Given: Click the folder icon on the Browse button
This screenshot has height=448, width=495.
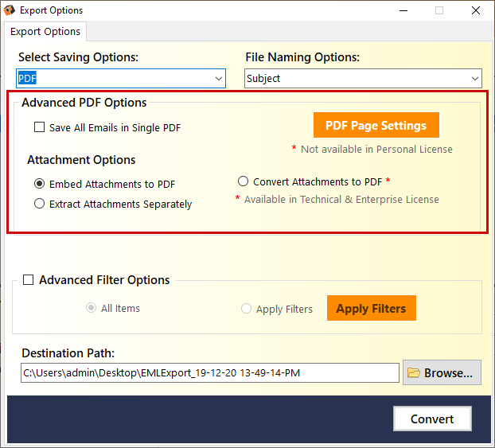Looking at the screenshot, I should [x=414, y=373].
